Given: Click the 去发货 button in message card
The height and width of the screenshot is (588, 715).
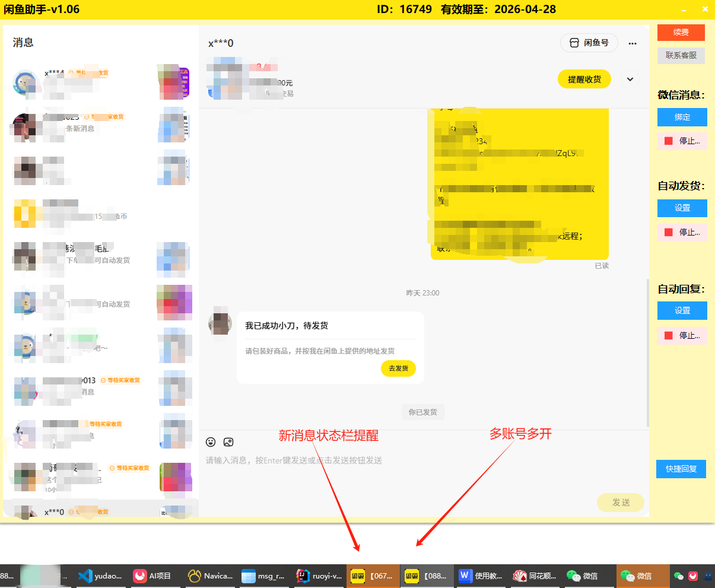Looking at the screenshot, I should coord(399,368).
